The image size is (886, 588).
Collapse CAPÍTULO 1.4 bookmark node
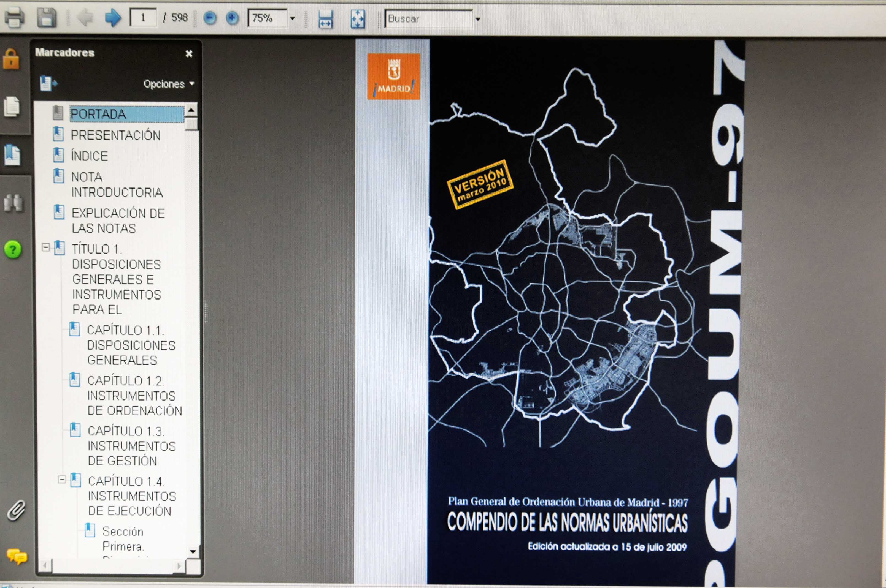click(62, 479)
